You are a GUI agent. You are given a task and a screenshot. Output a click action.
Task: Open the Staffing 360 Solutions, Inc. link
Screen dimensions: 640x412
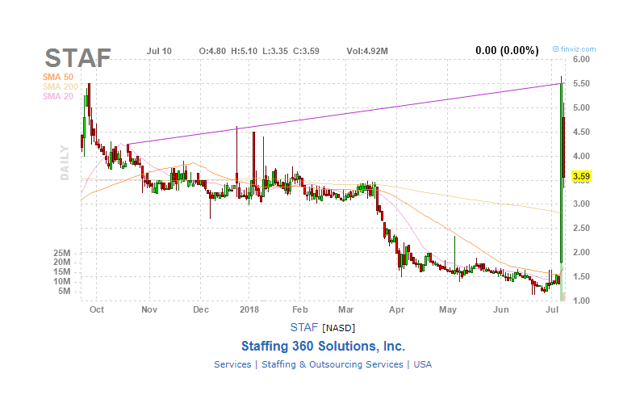pyautogui.click(x=323, y=346)
